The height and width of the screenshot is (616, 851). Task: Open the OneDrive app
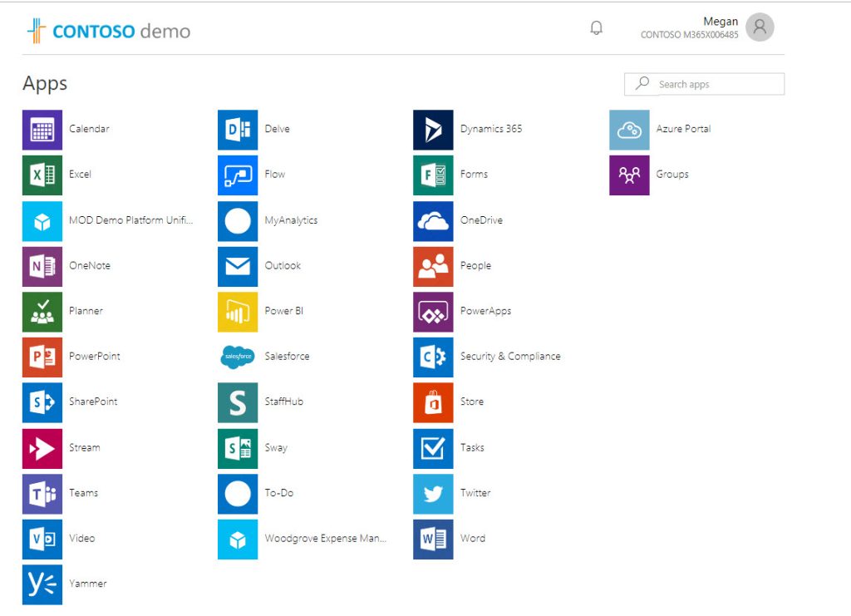[x=431, y=220]
